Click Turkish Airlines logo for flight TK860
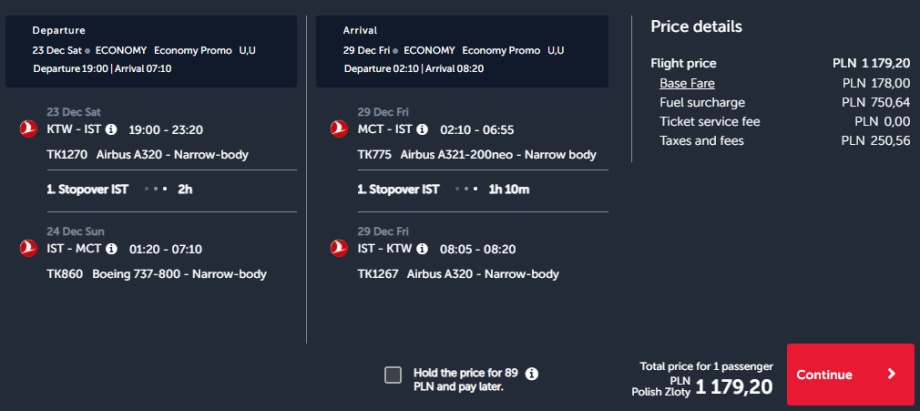This screenshot has height=411, width=920. (x=27, y=249)
